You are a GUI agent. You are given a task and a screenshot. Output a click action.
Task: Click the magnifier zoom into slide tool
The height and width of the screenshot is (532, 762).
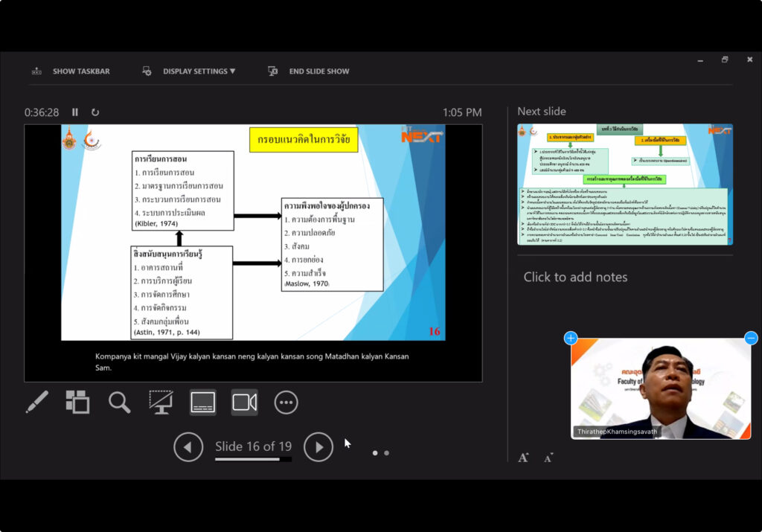click(x=119, y=403)
